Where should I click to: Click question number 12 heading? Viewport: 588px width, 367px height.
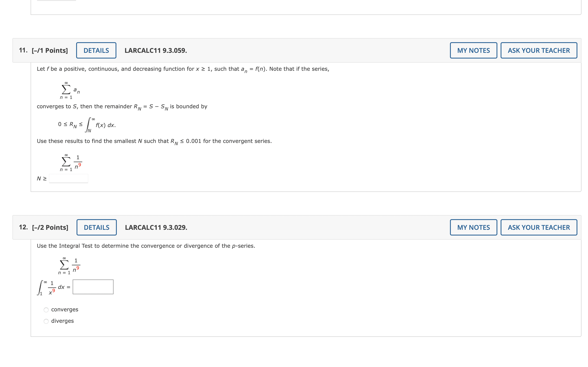23,227
